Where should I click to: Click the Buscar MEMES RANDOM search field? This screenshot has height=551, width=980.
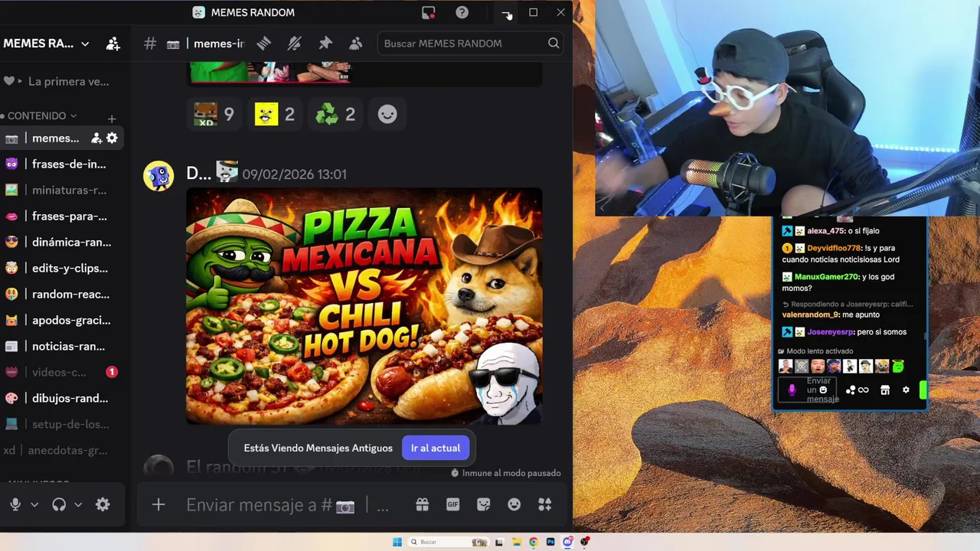coord(472,44)
